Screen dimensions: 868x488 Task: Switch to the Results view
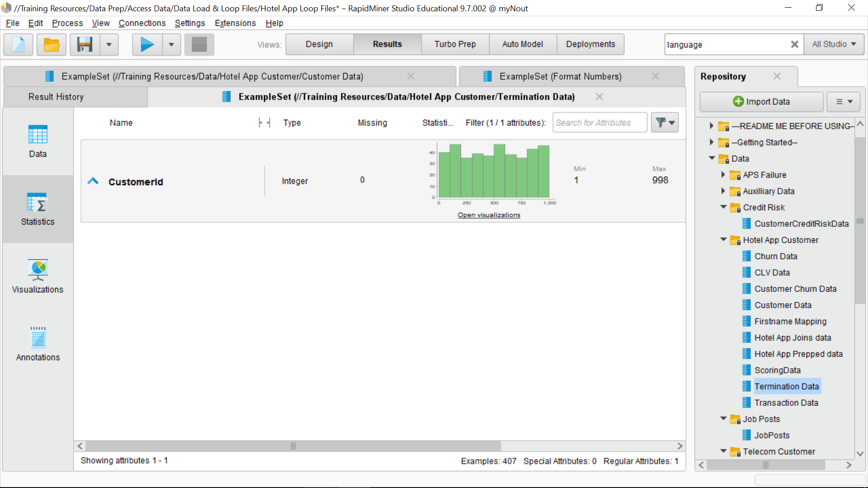387,44
